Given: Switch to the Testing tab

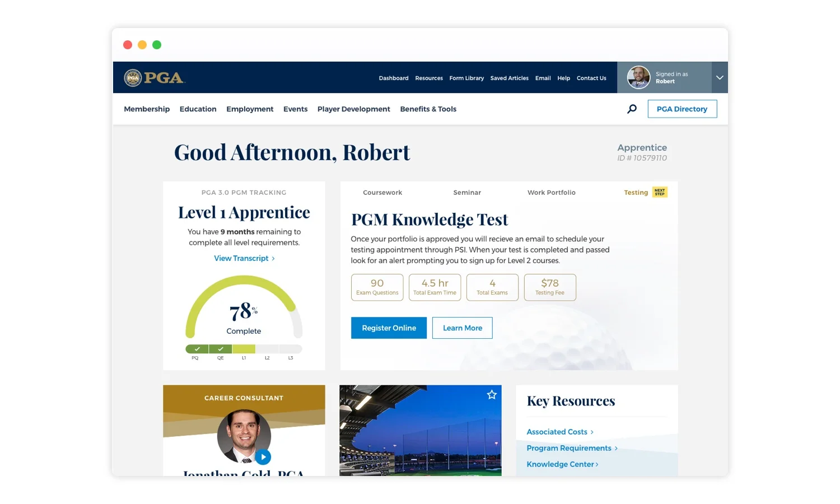Looking at the screenshot, I should [636, 193].
